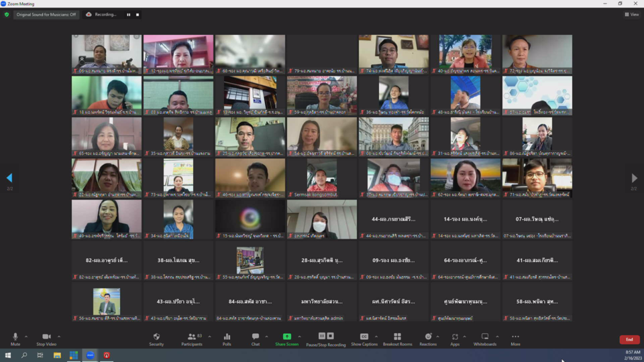Viewport: 644px width, 362px height.
Task: Open the Participants panel
Action: pos(192,339)
